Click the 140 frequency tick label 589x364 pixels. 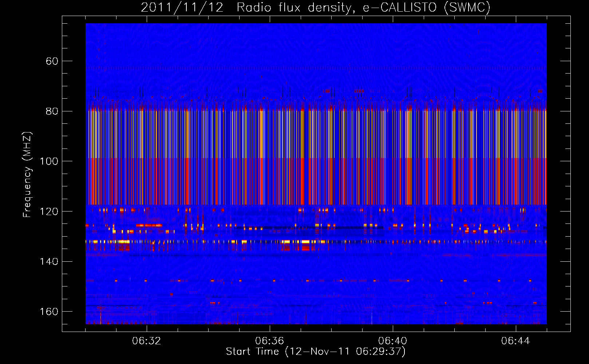click(x=49, y=261)
